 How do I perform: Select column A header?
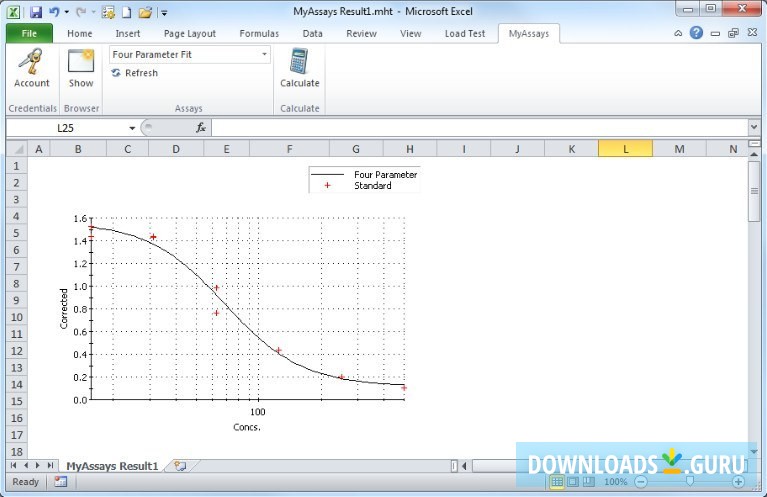point(39,149)
